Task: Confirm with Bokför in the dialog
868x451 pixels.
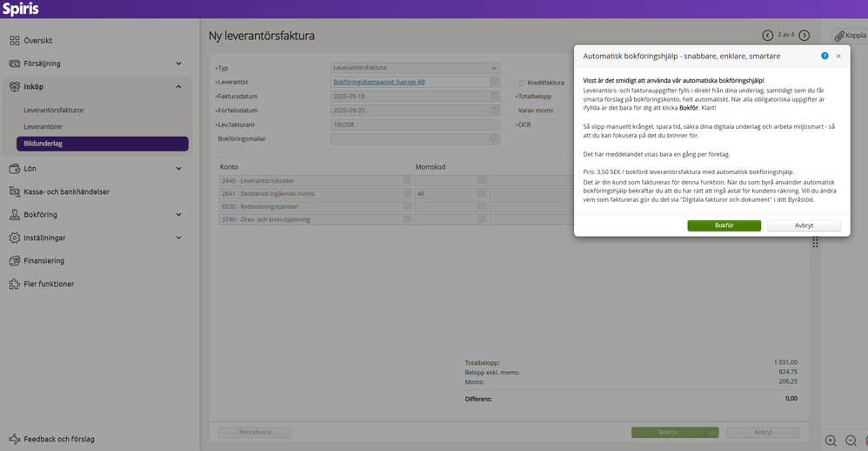Action: click(724, 225)
